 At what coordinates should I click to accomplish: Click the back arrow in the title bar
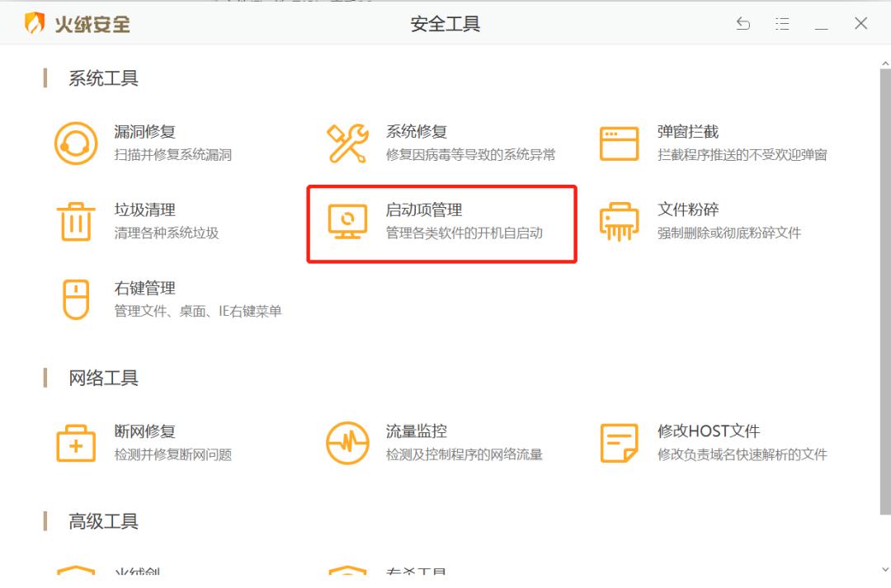pyautogui.click(x=743, y=24)
